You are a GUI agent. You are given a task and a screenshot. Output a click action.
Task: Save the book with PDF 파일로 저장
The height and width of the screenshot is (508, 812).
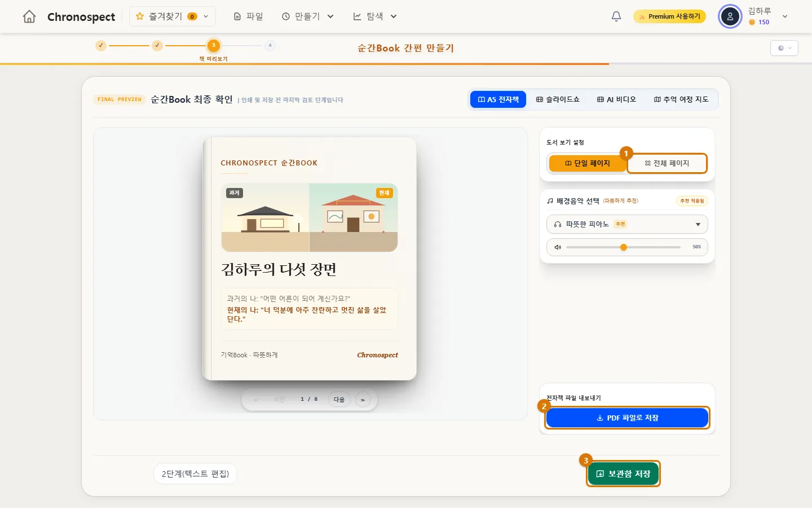tap(627, 418)
